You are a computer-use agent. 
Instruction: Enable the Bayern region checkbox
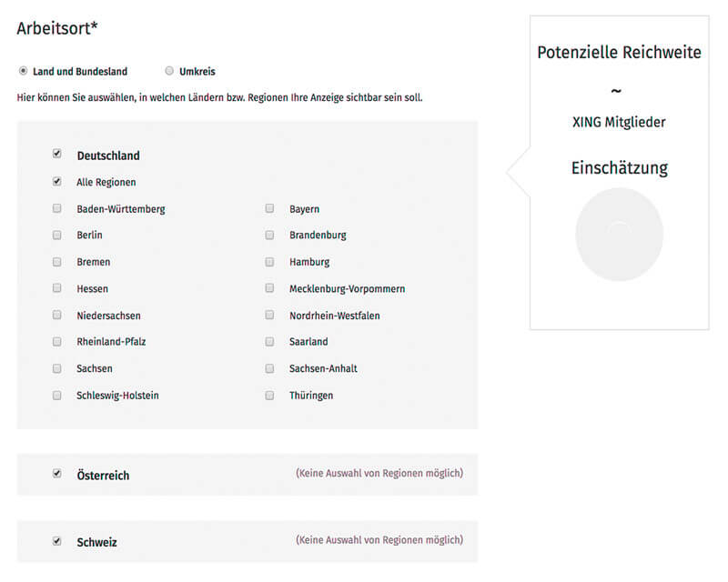[269, 208]
